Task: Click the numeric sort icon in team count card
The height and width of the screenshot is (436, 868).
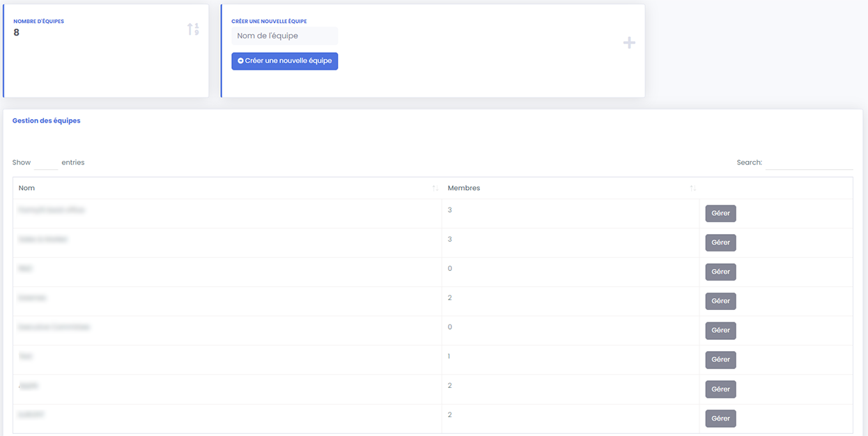Action: click(x=193, y=29)
